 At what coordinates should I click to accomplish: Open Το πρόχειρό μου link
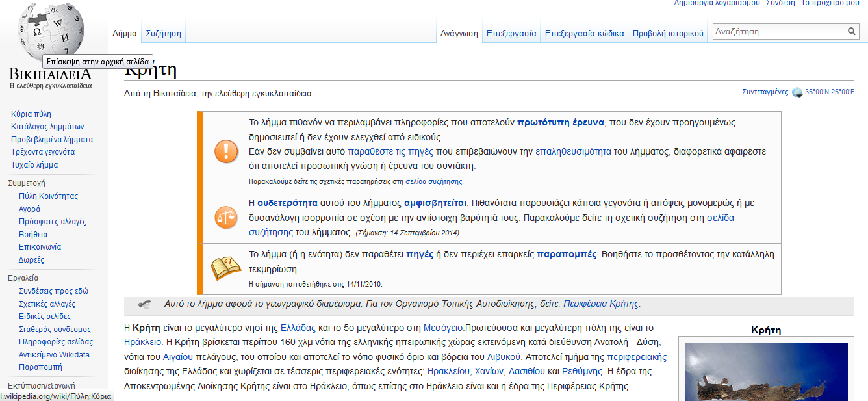830,3
